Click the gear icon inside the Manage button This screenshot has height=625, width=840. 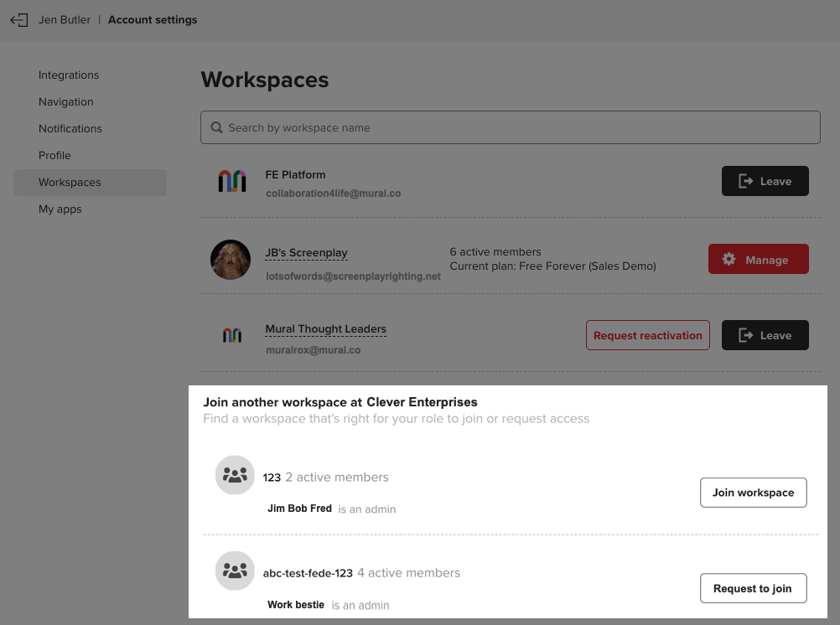click(x=729, y=259)
